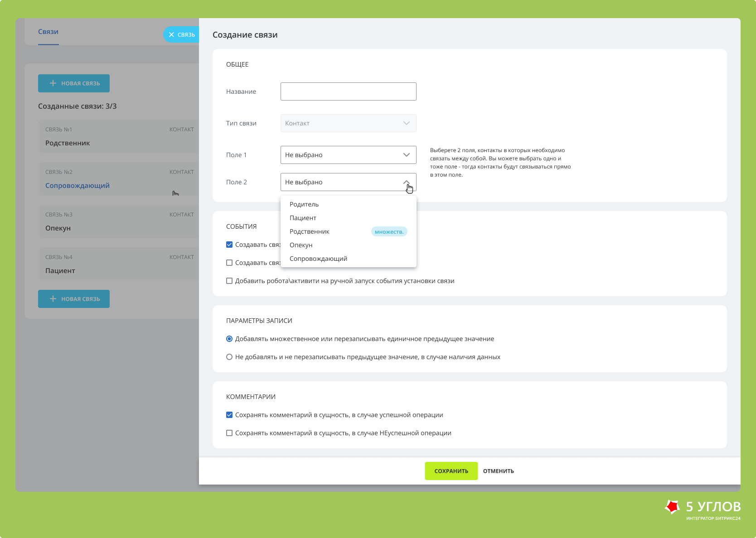756x538 pixels.
Task: Select radio Не добавлять и не перезаписывать
Action: [229, 357]
